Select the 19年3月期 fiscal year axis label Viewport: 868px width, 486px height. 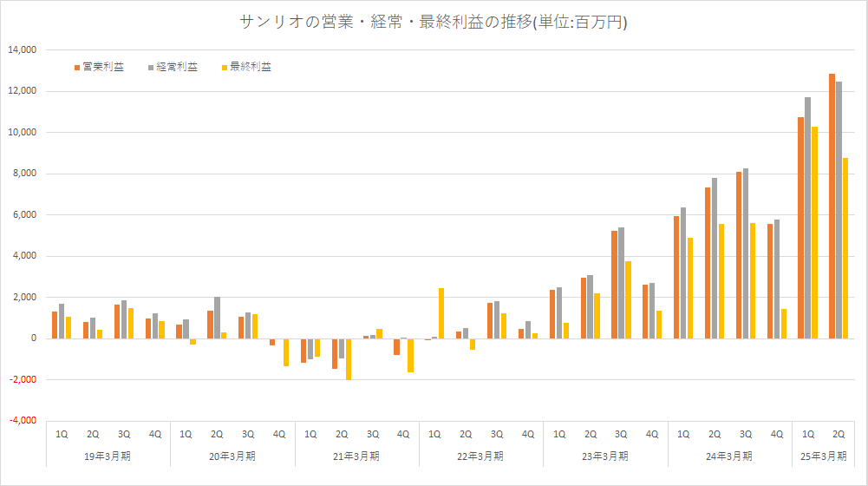[x=108, y=455]
